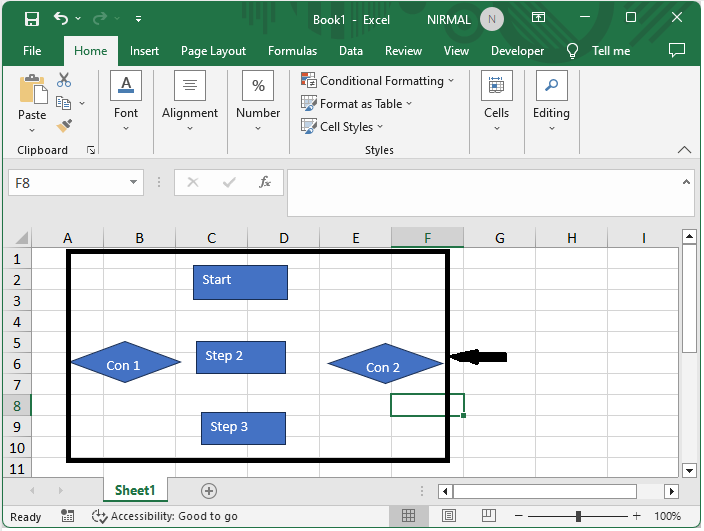Click the zoom slider handle
704x531 pixels.
tap(578, 516)
